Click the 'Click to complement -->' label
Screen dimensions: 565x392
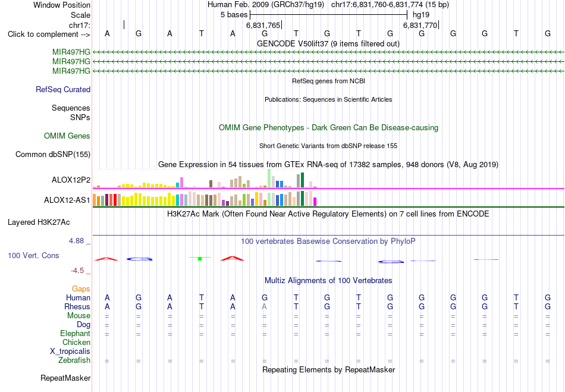click(x=49, y=35)
